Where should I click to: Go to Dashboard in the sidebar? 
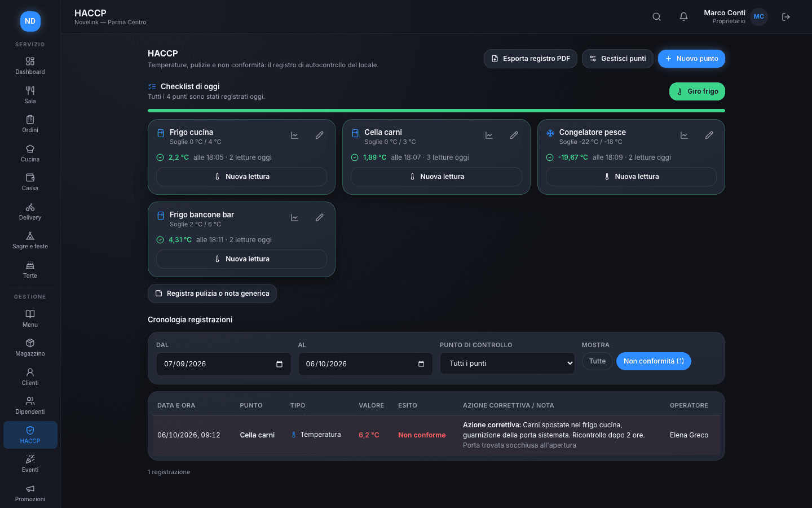click(30, 66)
